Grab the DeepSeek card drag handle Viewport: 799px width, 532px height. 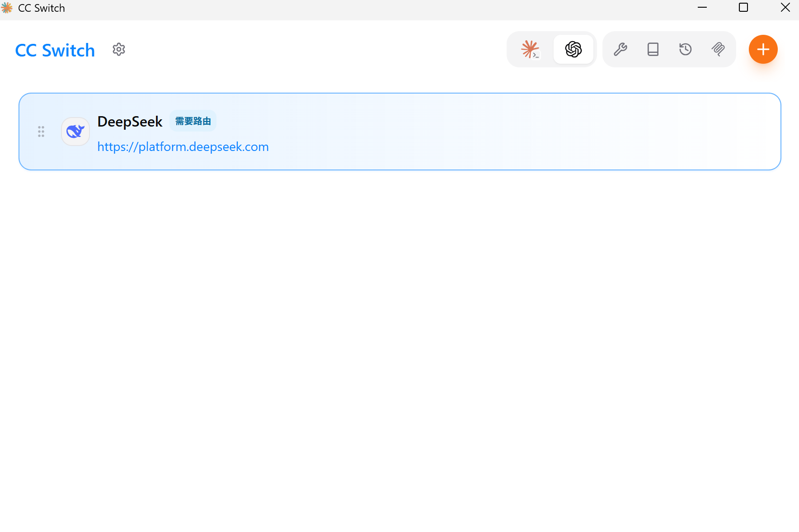[x=41, y=132]
